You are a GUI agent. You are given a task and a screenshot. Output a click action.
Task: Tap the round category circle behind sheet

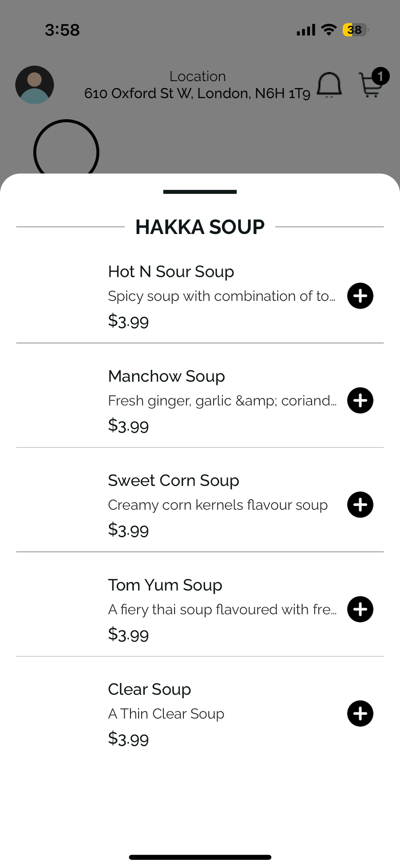point(66,148)
